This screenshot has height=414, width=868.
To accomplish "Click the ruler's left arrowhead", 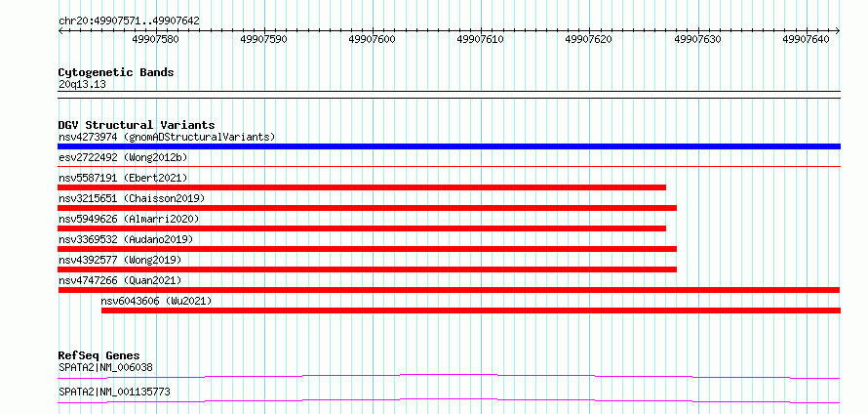I will [60, 31].
